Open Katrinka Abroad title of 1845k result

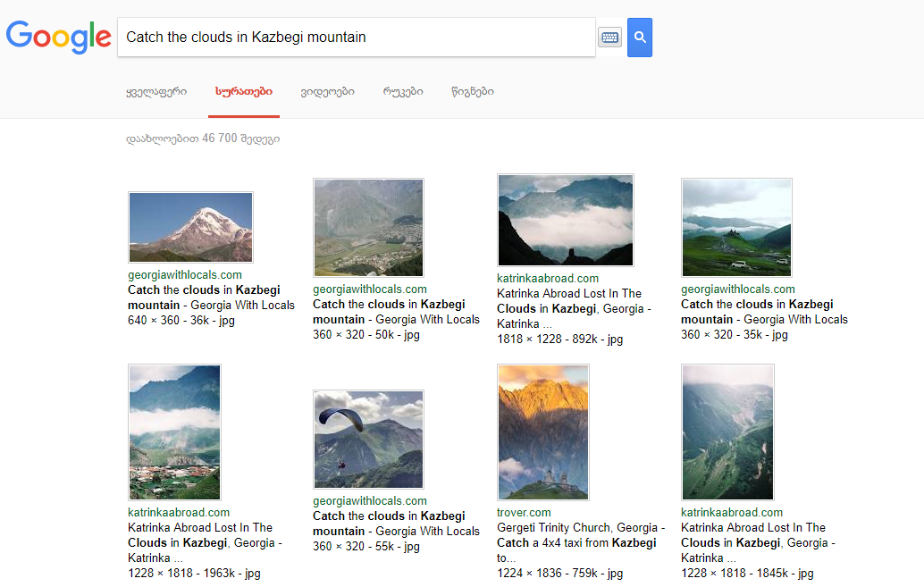coord(759,543)
